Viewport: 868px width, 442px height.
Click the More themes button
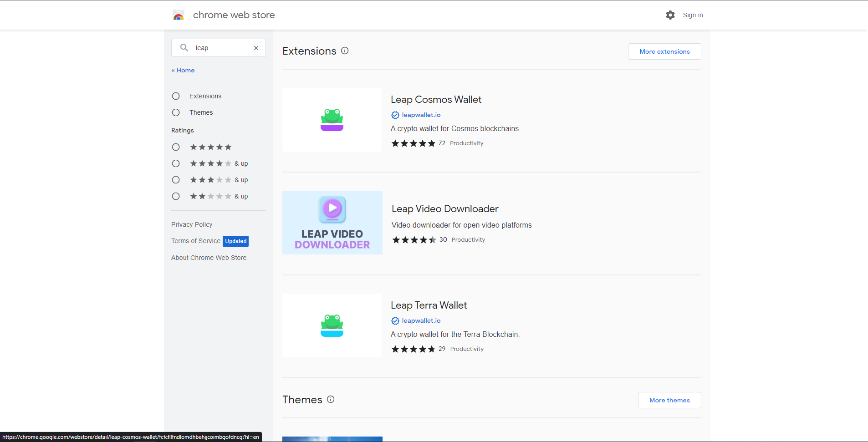tap(669, 400)
